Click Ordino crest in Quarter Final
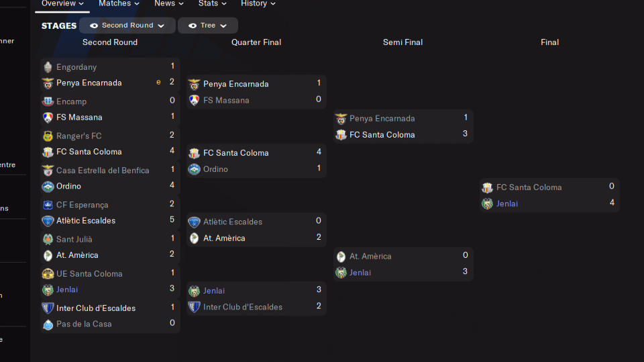644x362 pixels. (195, 169)
